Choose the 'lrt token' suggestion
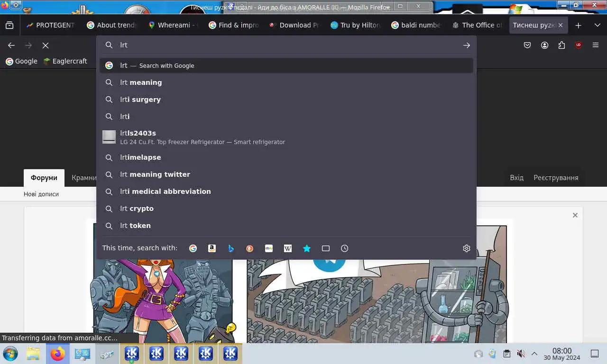Image resolution: width=607 pixels, height=364 pixels. [x=286, y=226]
